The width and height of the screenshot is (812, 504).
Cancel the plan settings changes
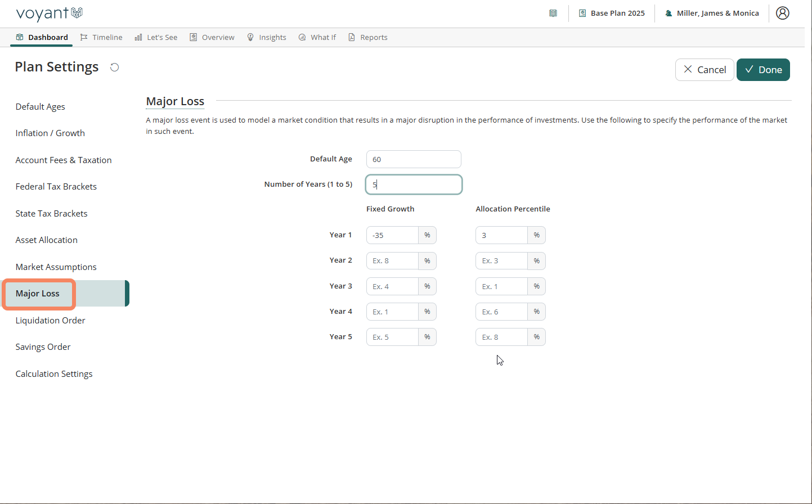(705, 70)
